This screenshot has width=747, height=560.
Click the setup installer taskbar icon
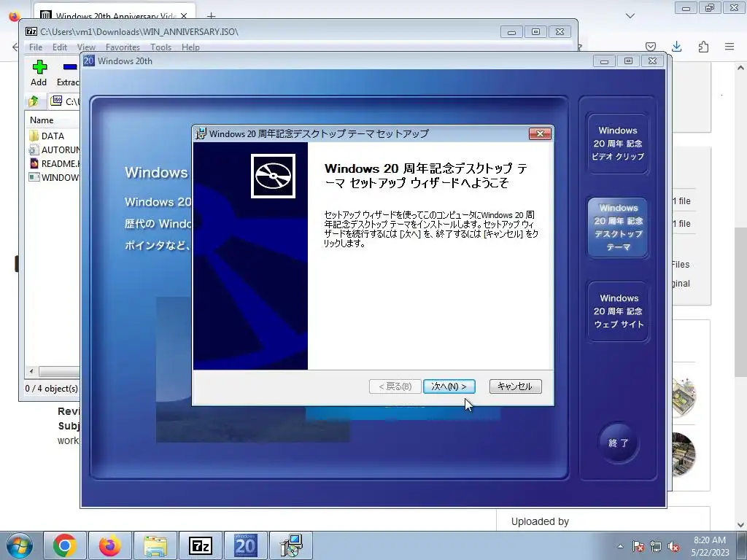point(290,545)
